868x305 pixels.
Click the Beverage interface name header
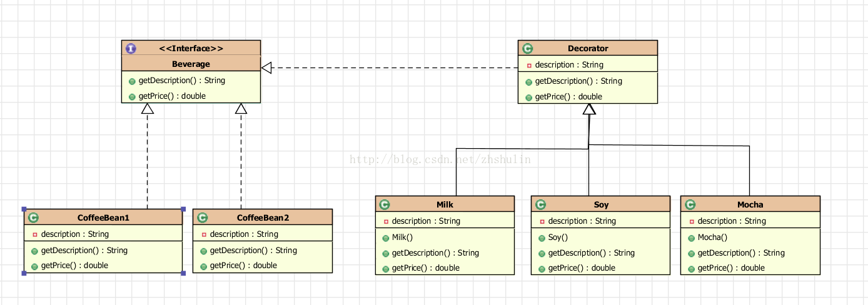coord(191,64)
